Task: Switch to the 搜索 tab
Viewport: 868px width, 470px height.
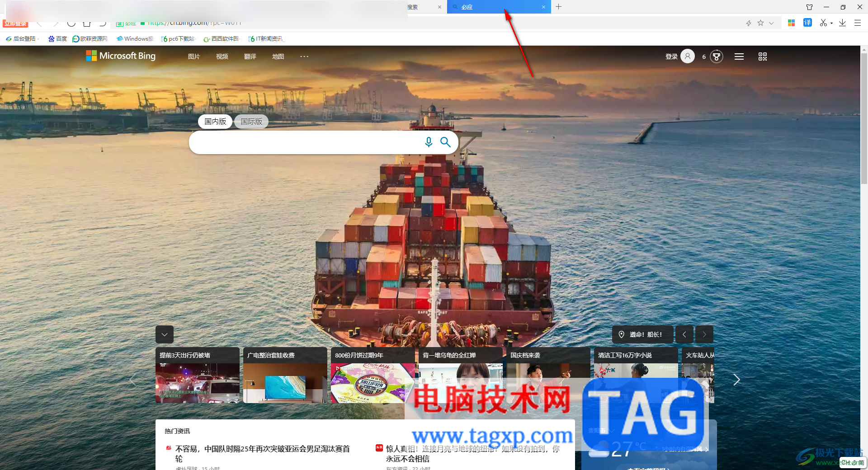Action: (x=423, y=7)
